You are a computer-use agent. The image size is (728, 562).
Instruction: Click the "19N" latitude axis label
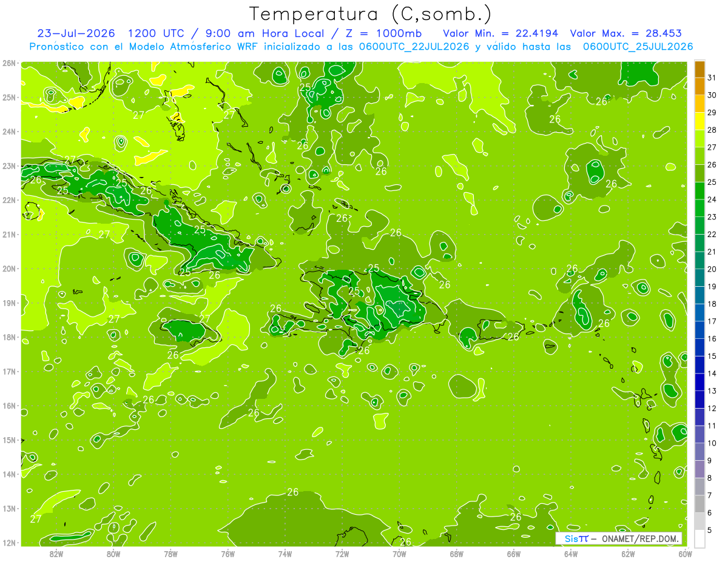[x=9, y=303]
